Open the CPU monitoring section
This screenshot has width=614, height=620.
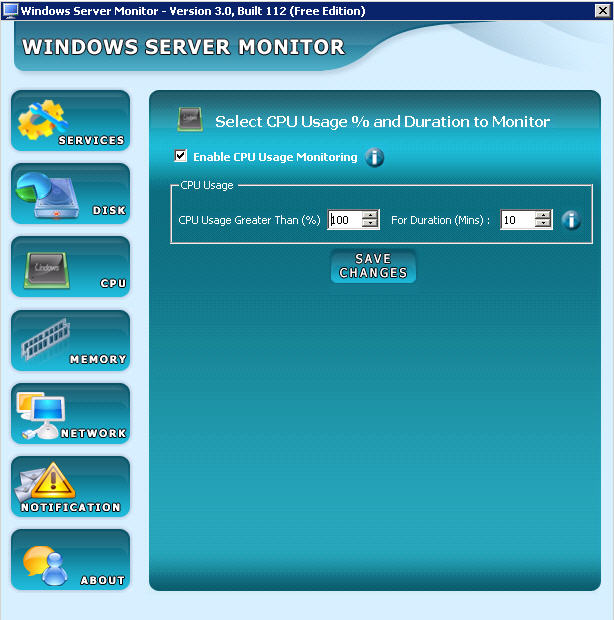[70, 267]
